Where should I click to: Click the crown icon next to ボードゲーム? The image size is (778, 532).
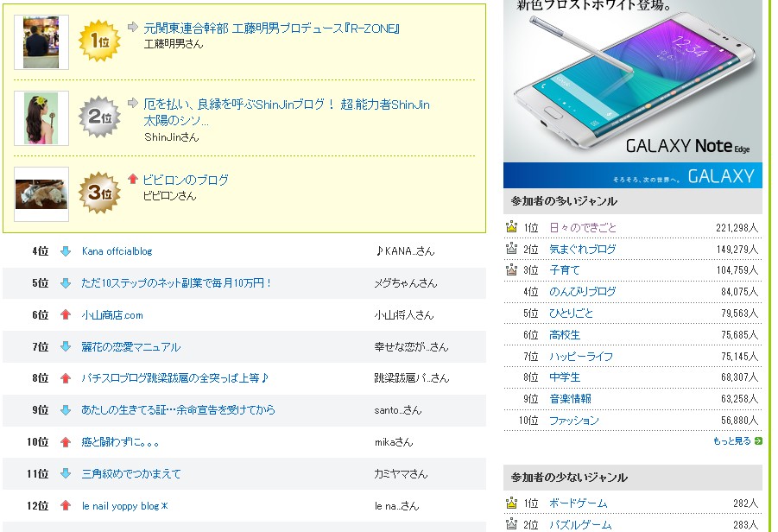click(512, 503)
